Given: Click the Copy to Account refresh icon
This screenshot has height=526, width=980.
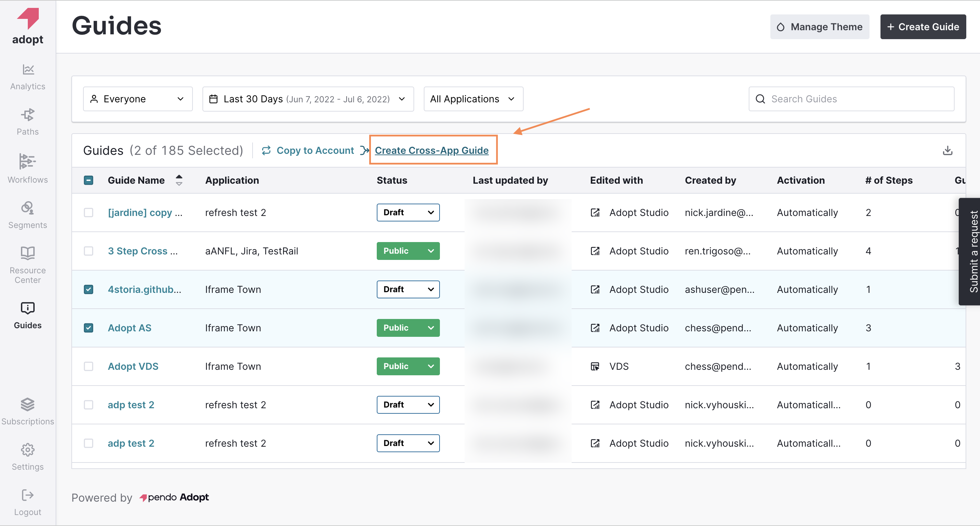Looking at the screenshot, I should click(266, 150).
